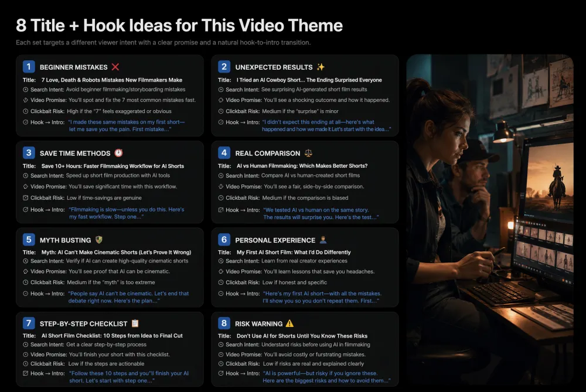Image resolution: width=586 pixels, height=392 pixels.
Task: Click the sparkles icon beside Unexpected Results
Action: pos(321,67)
